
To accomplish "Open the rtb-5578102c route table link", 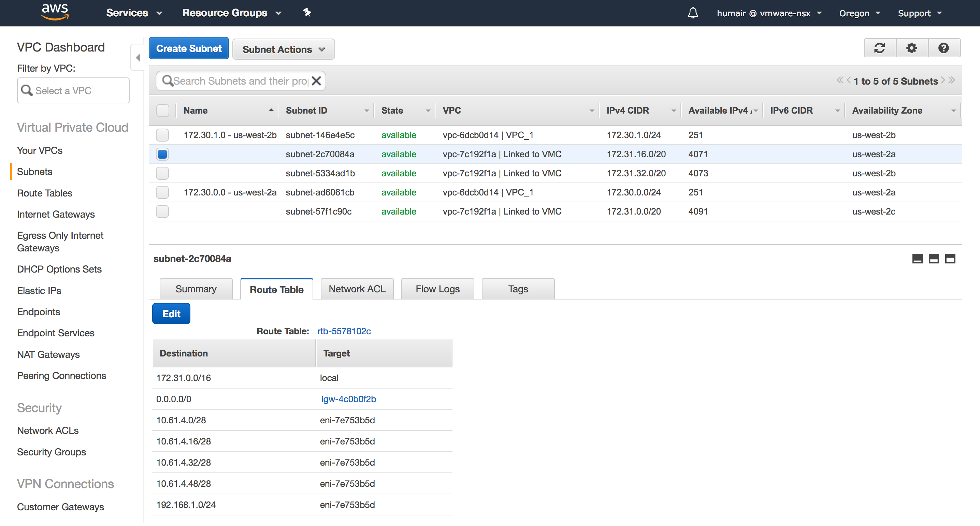I will [x=344, y=332].
